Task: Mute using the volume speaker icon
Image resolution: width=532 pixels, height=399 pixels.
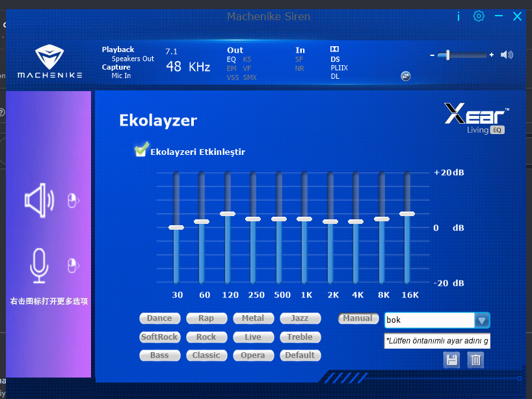Action: 507,55
